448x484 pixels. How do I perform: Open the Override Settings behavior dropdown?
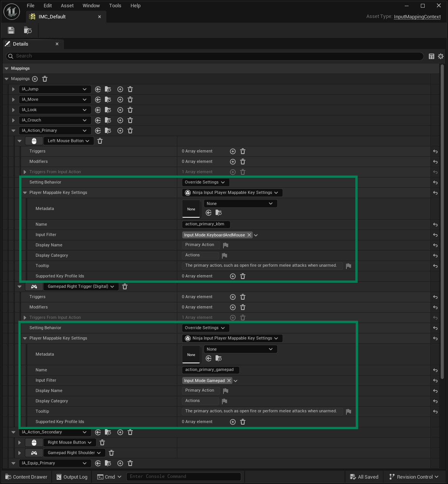[x=205, y=182]
